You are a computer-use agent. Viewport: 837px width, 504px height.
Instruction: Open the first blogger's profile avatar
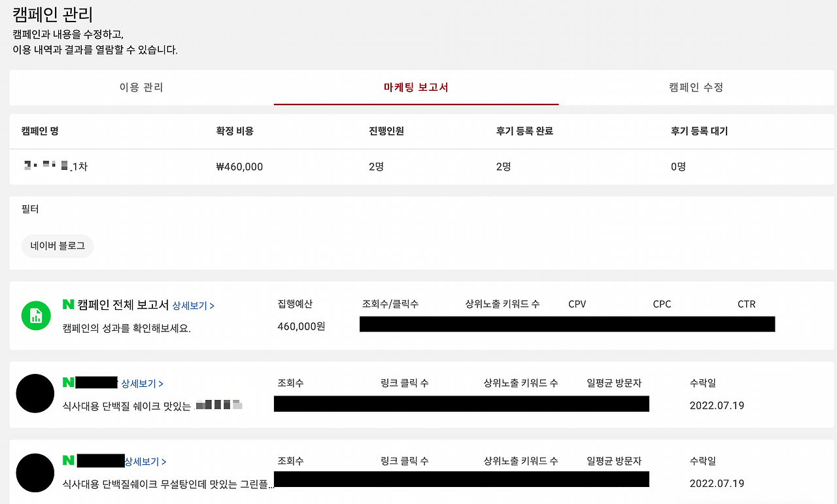(35, 394)
